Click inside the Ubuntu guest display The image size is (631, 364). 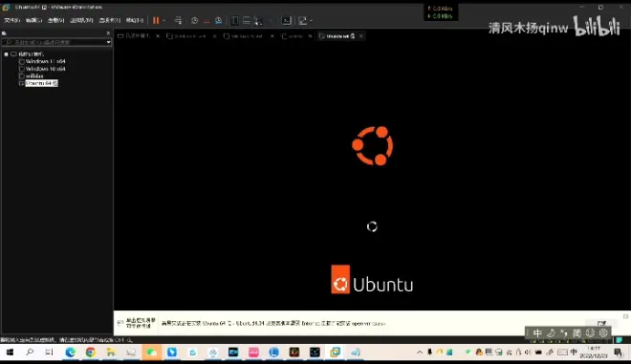click(x=372, y=175)
